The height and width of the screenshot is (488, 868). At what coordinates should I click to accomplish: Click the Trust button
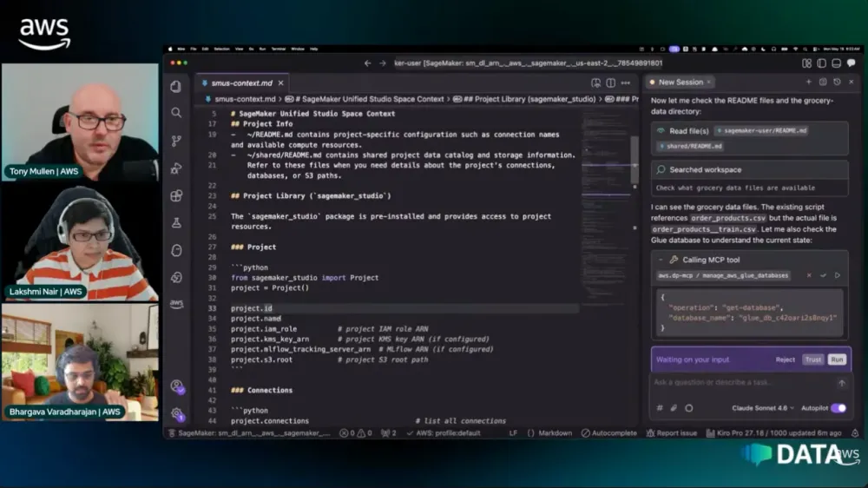(813, 359)
